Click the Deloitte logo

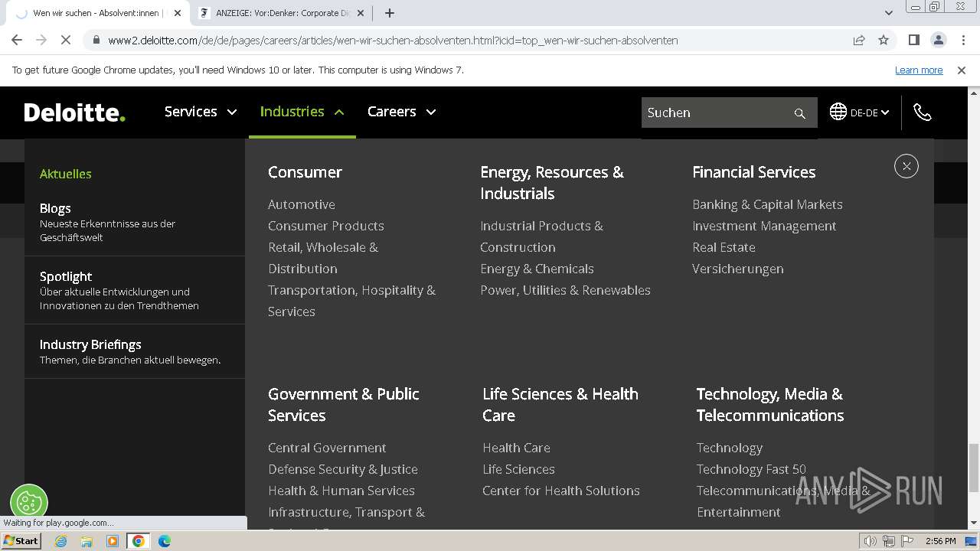[74, 112]
